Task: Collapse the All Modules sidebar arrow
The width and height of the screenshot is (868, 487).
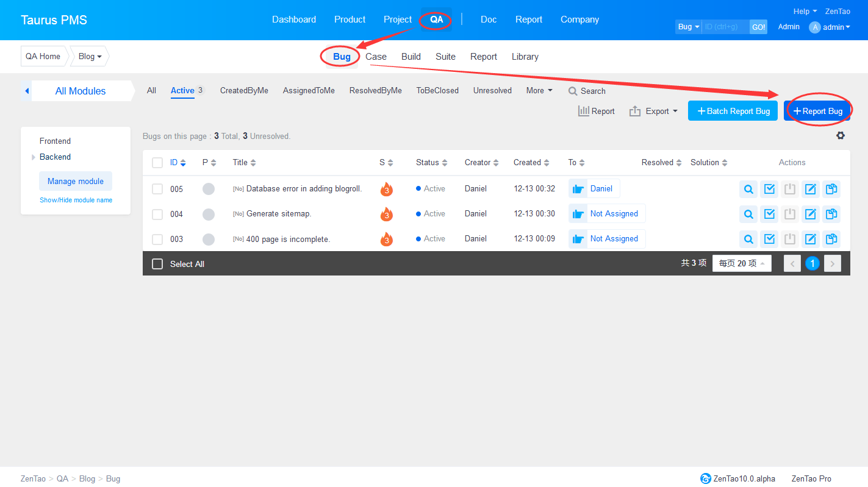Action: [x=27, y=91]
